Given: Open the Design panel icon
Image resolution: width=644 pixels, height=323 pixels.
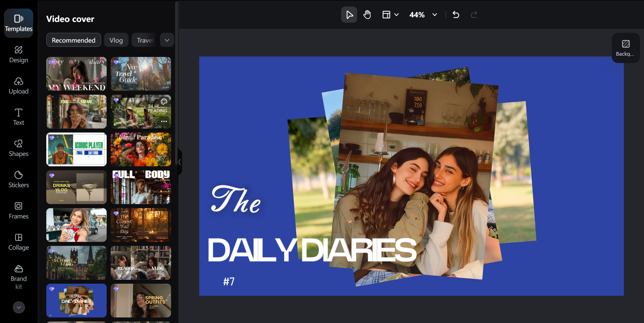Looking at the screenshot, I should click(x=18, y=54).
